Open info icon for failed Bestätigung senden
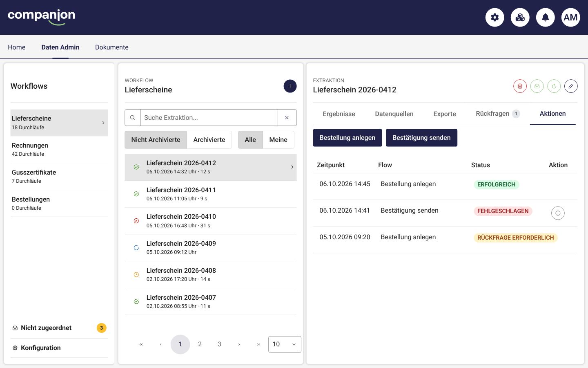588x368 pixels. pyautogui.click(x=558, y=213)
